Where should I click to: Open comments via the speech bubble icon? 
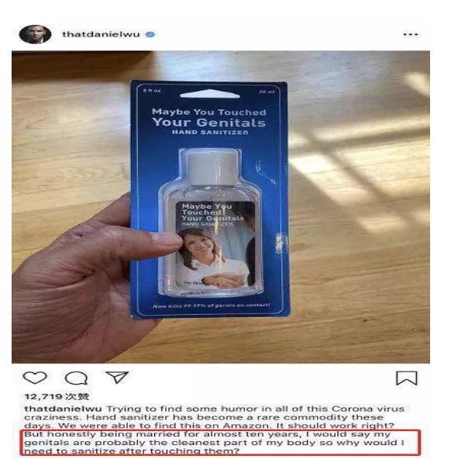pos(77,378)
